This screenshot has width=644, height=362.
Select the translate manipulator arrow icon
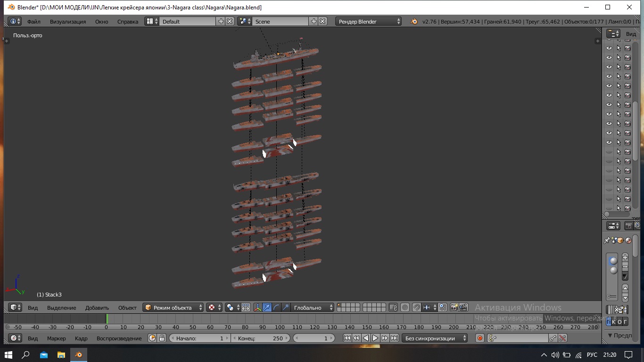pyautogui.click(x=267, y=307)
